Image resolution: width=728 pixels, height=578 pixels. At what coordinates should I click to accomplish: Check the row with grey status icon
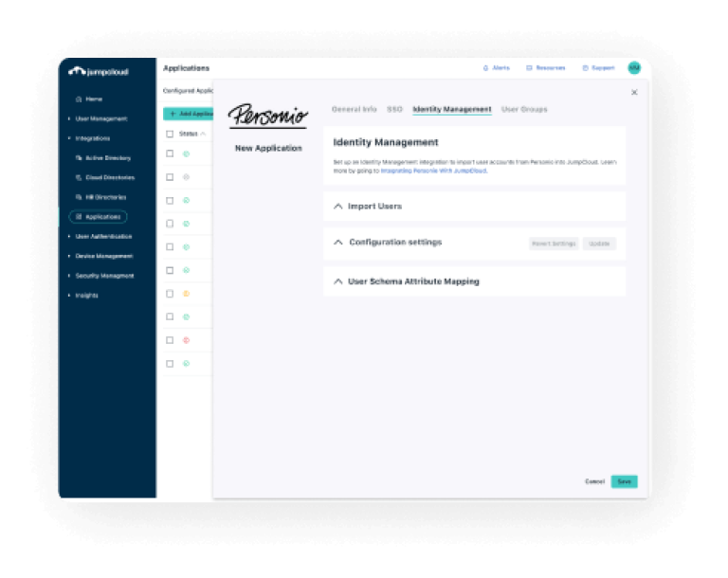(x=170, y=177)
